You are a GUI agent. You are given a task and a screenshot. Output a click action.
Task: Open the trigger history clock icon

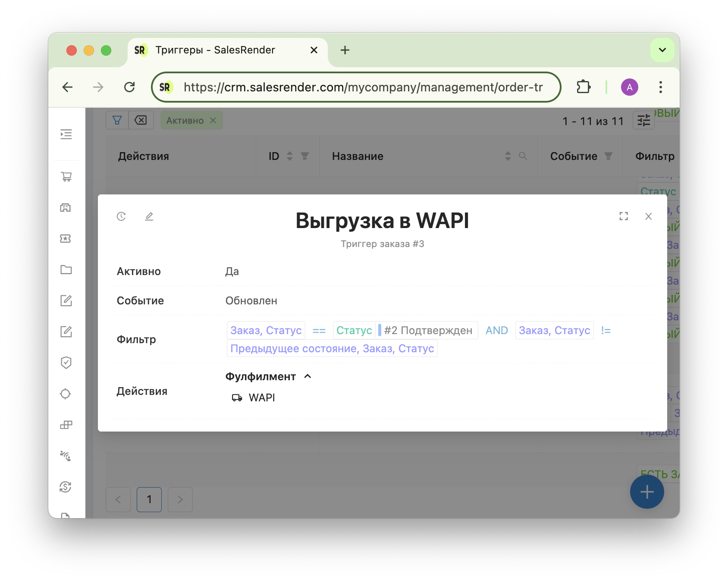click(121, 216)
